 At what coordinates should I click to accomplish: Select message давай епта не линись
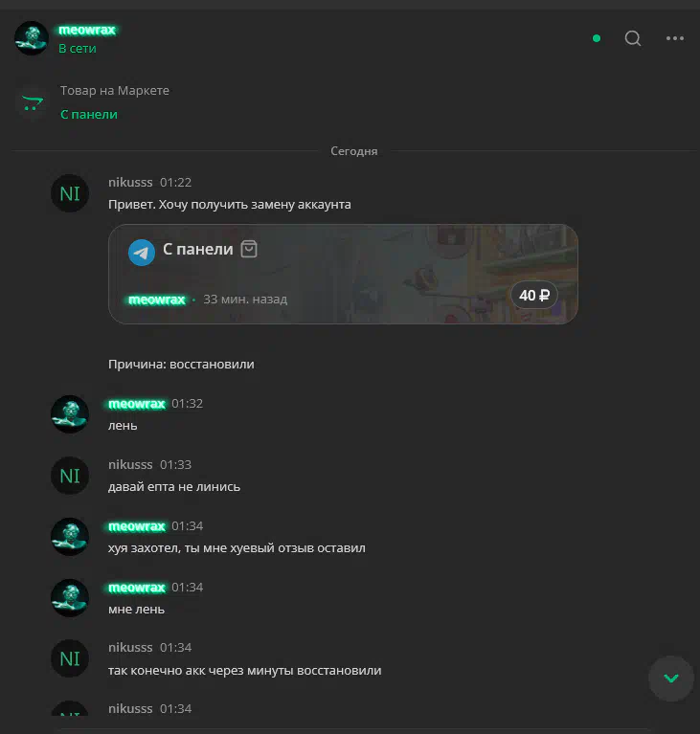pyautogui.click(x=174, y=487)
